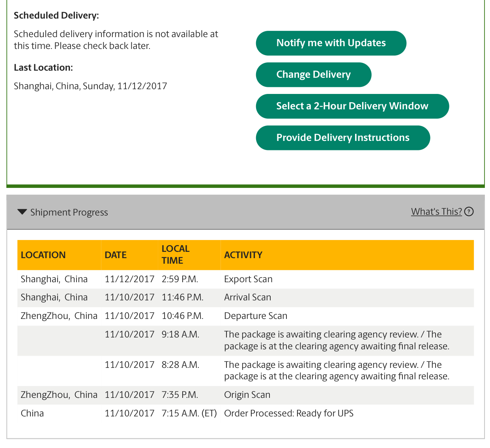Viewport: 490px width, 448px height.
Task: Click the 11:46 P.M. time cell
Action: pyautogui.click(x=183, y=297)
